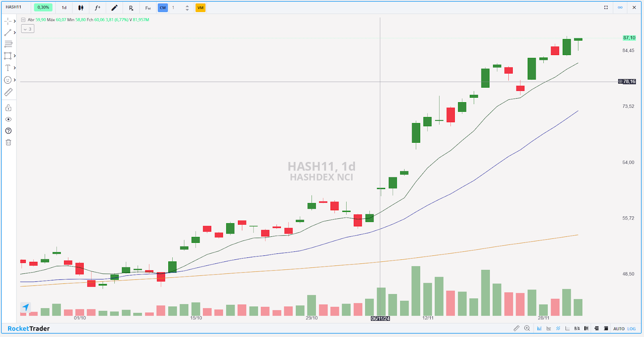
Task: Click the zoom-in magnifier icon
Action: point(527,329)
